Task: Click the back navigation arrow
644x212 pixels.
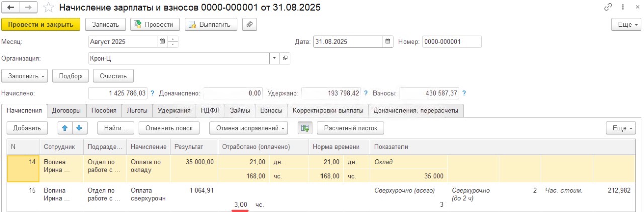Action: click(x=11, y=8)
